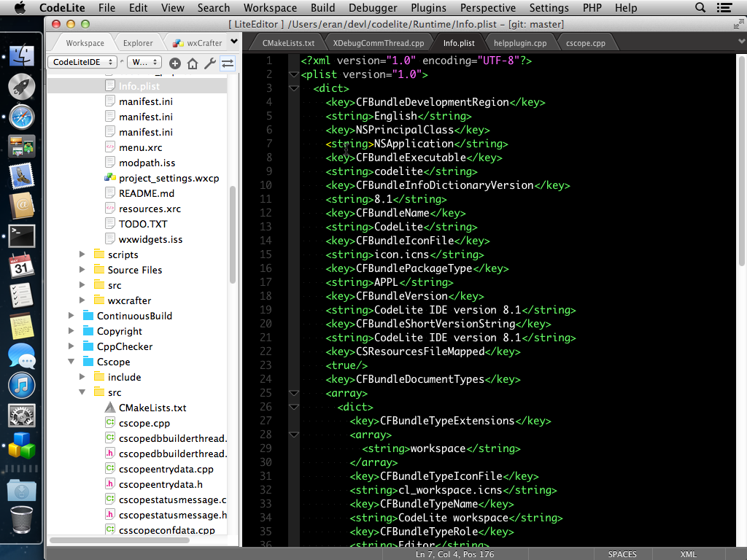Open the CMakeLists.txt editor tab
The image size is (747, 560).
click(x=288, y=43)
